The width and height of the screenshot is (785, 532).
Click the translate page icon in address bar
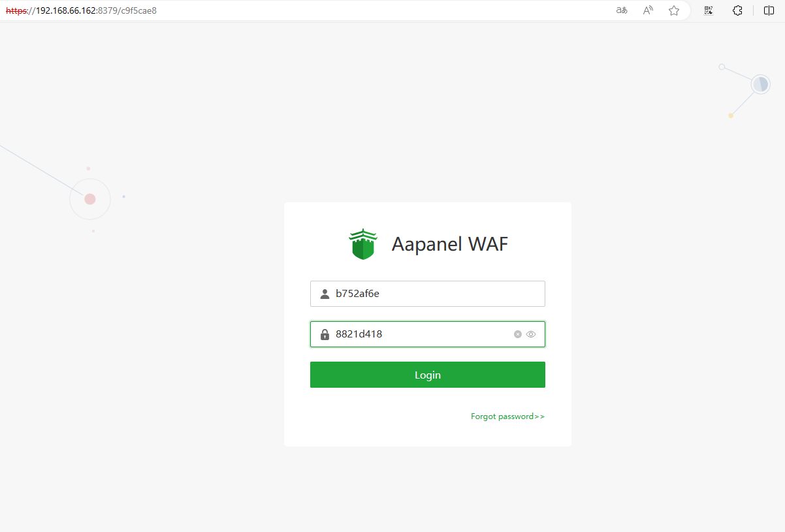tap(622, 10)
